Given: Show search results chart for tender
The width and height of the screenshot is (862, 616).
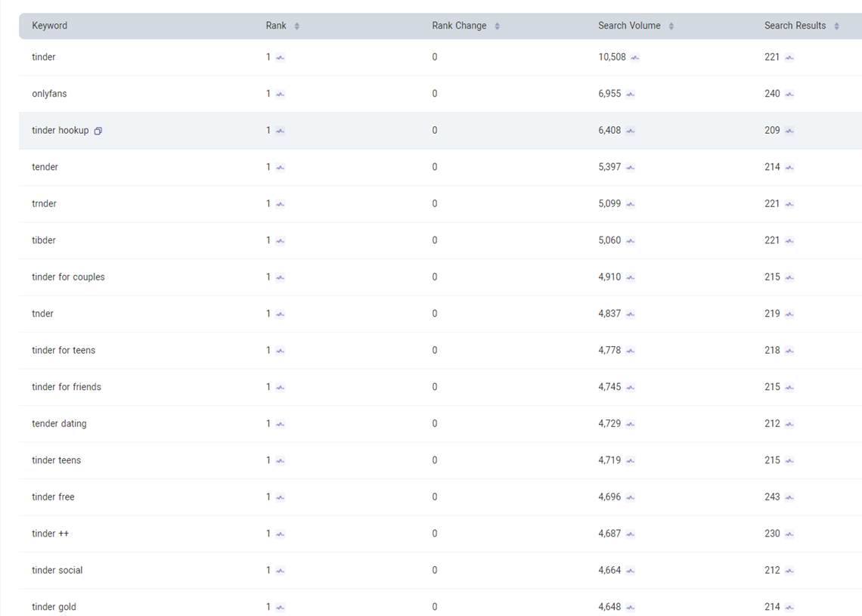Looking at the screenshot, I should click(789, 168).
